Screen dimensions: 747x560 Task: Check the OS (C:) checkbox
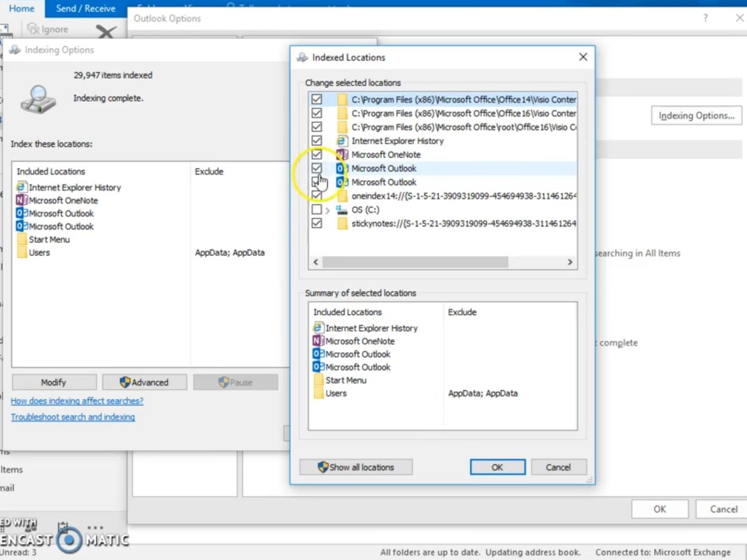tap(317, 209)
